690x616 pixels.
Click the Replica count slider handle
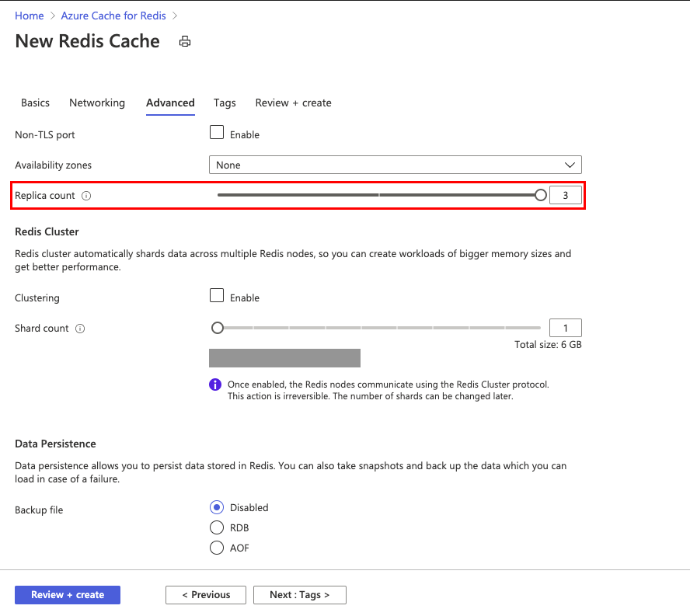[x=541, y=195]
